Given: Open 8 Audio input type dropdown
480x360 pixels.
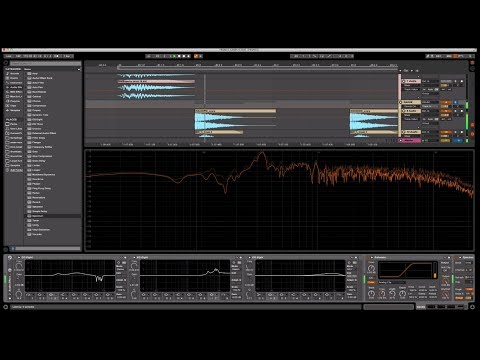Looking at the screenshot, I should [x=430, y=111].
